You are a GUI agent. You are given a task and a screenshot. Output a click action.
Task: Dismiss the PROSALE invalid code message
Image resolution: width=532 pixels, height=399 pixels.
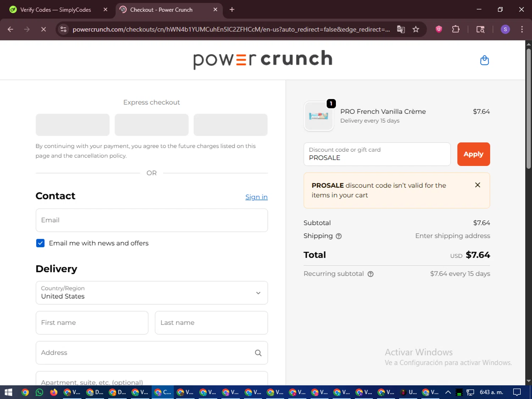(478, 185)
